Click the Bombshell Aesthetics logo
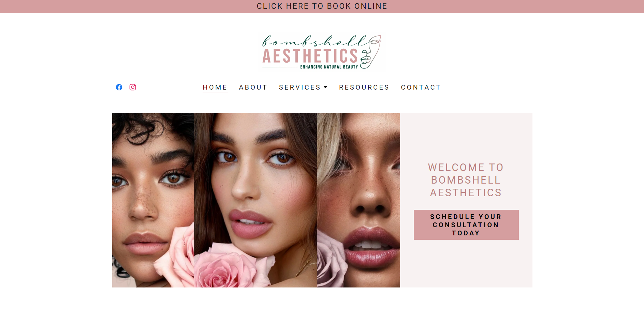Image resolution: width=644 pixels, height=312 pixels. coord(322,52)
